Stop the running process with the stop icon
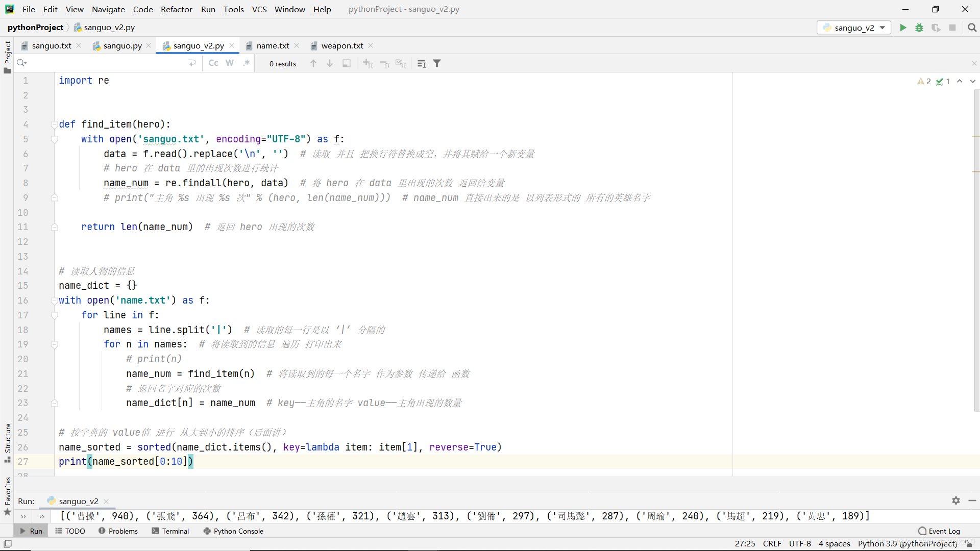The image size is (980, 551). tap(952, 28)
